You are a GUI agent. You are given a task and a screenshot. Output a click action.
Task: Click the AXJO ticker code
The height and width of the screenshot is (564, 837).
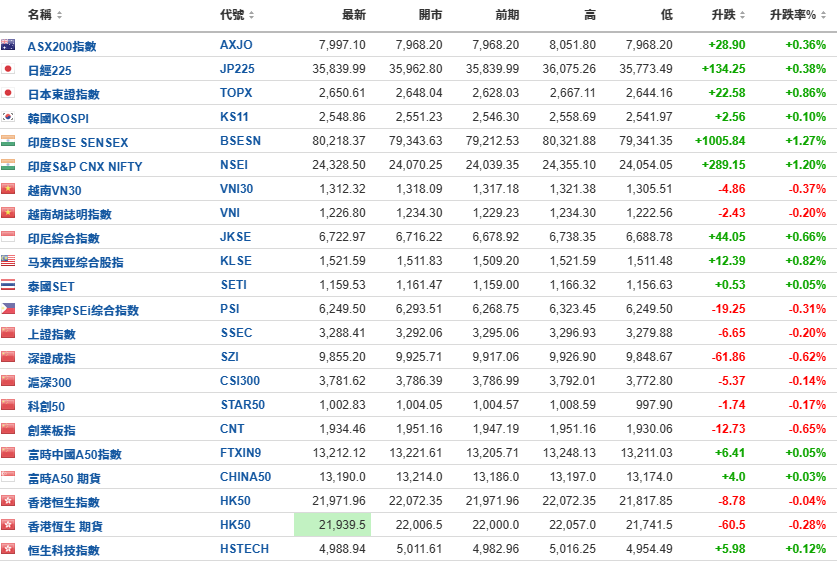(x=236, y=45)
